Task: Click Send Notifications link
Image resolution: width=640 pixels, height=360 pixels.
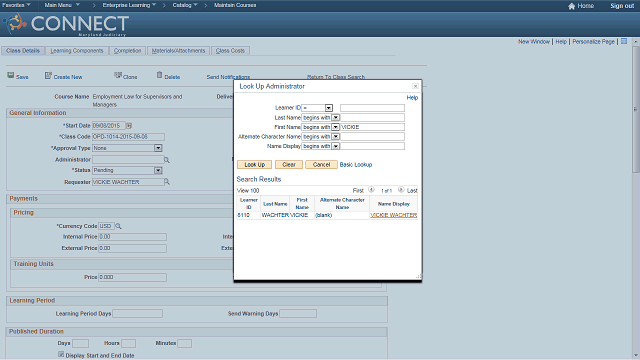Action: click(228, 77)
